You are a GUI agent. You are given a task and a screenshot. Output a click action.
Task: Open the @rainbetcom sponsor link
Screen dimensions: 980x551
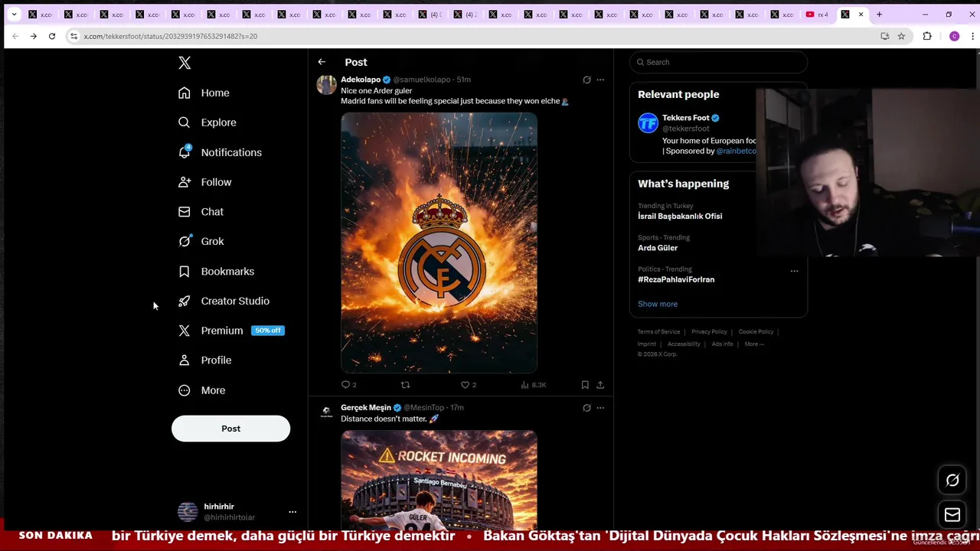point(736,152)
